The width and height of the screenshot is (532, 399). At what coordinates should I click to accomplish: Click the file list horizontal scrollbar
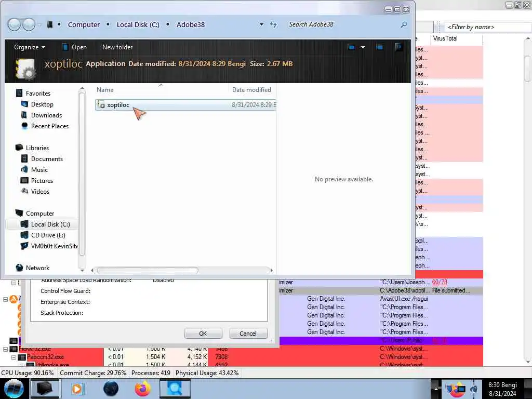pyautogui.click(x=148, y=270)
